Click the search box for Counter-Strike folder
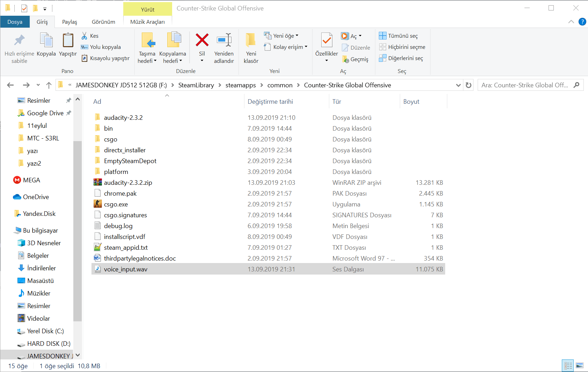Image resolution: width=588 pixels, height=372 pixels. (x=525, y=85)
